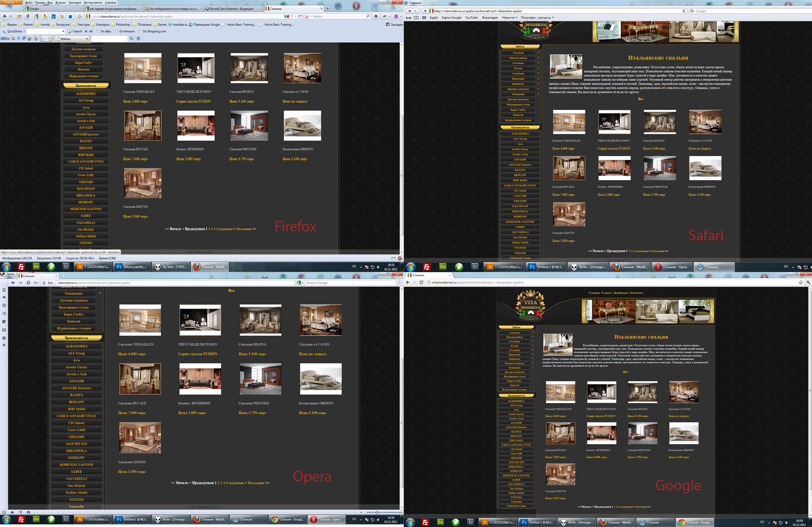Open the Файлы dropdown in DMBar
The width and height of the screenshot is (812, 527).
pos(72,39)
